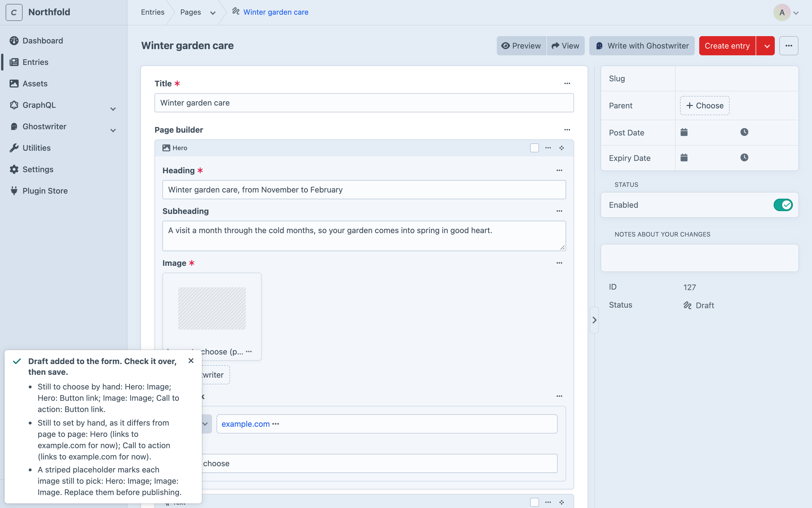Click the Subheading text area
812x508 pixels.
point(364,236)
